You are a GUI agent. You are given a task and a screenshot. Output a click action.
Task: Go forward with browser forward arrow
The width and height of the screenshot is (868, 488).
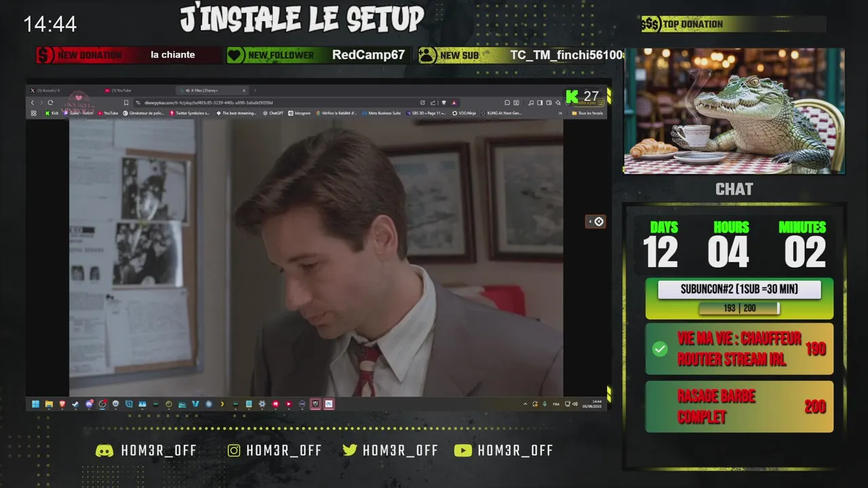(41, 102)
